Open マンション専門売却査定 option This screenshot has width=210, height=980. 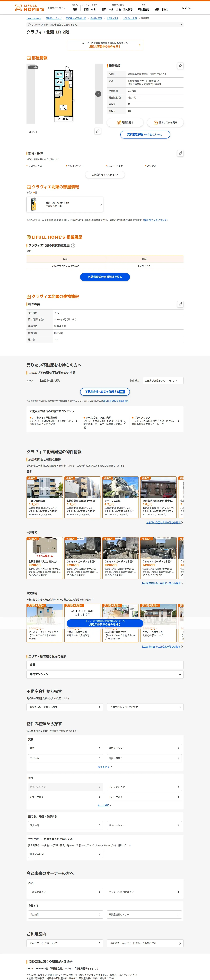click(144, 892)
